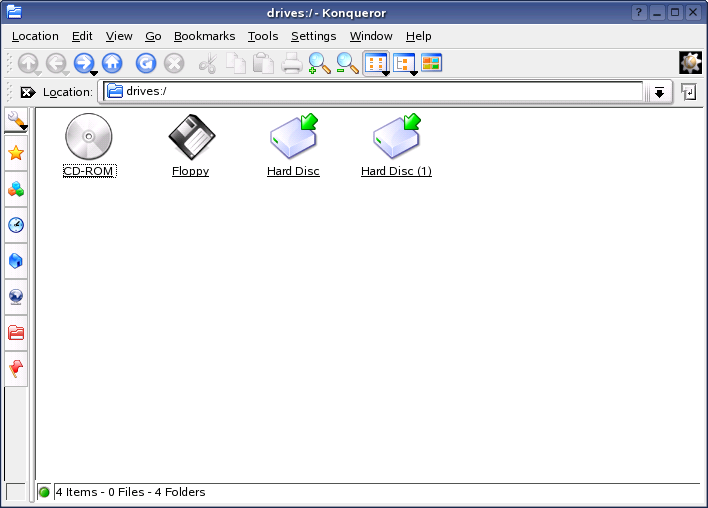708x508 pixels.
Task: Open the Bookmarks menu
Action: point(205,36)
